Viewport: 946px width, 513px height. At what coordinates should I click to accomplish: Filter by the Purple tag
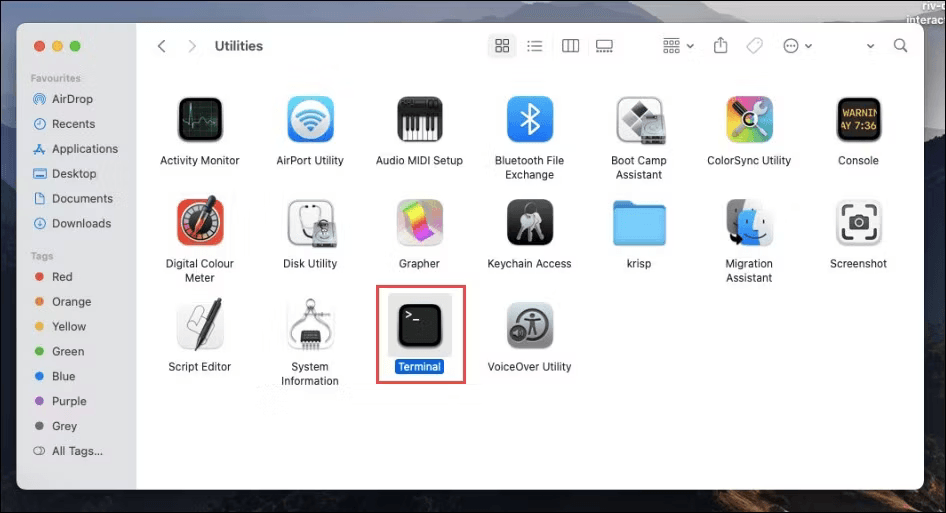pos(60,401)
